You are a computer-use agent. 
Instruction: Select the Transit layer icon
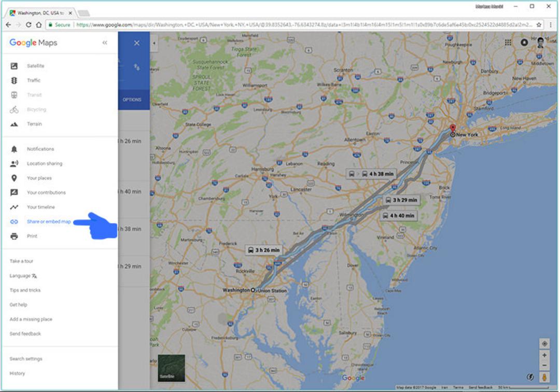(x=14, y=95)
